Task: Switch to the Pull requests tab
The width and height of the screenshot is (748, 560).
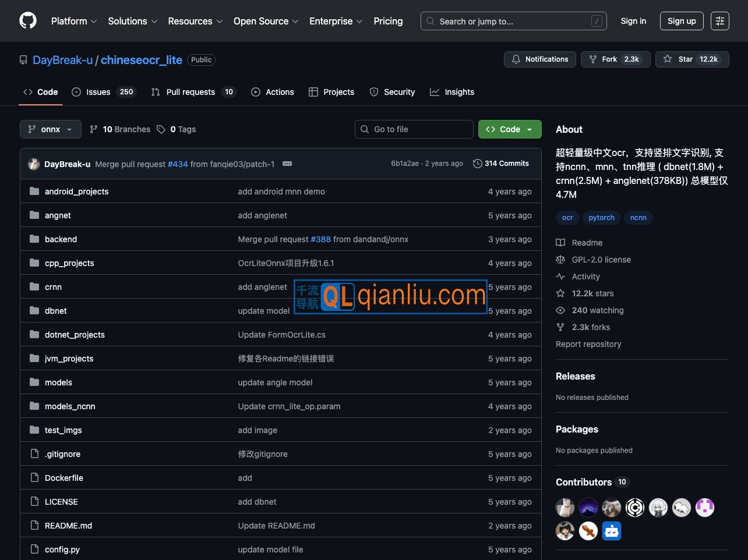Action: (192, 92)
